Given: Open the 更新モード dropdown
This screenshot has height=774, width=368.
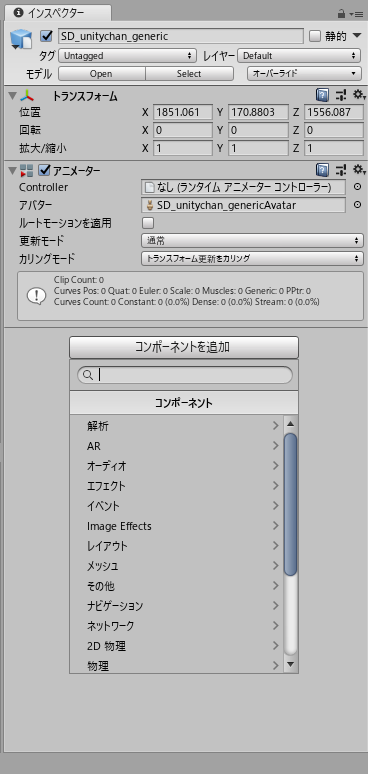Looking at the screenshot, I should click(x=252, y=241).
